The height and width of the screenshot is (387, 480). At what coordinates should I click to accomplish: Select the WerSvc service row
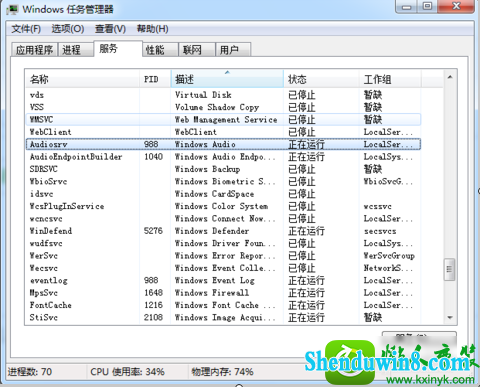tap(223, 256)
